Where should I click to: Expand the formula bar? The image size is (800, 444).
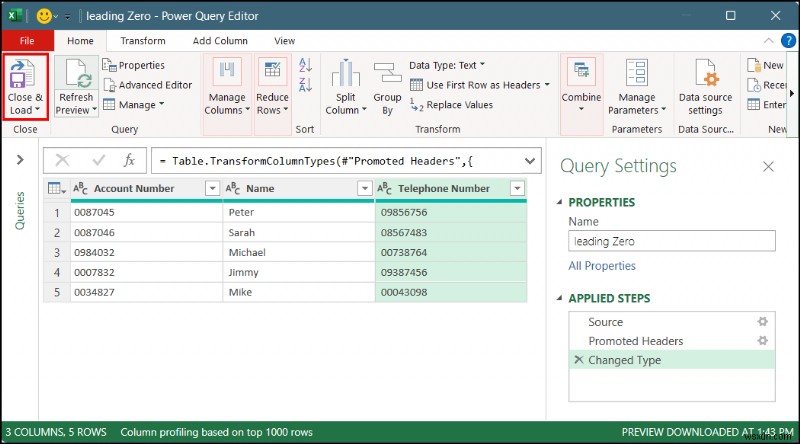[x=530, y=161]
